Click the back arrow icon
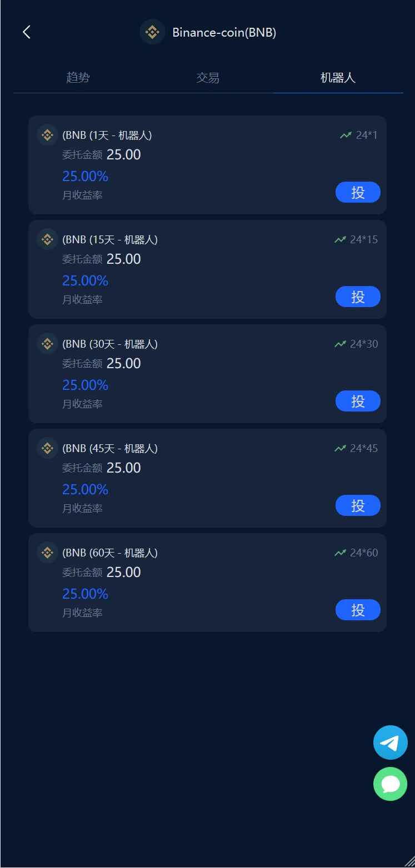415x868 pixels. (26, 32)
